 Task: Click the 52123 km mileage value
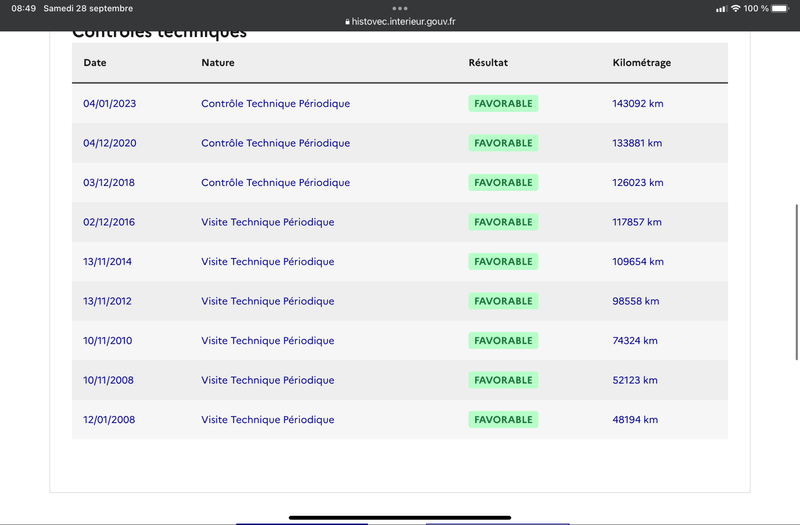635,380
